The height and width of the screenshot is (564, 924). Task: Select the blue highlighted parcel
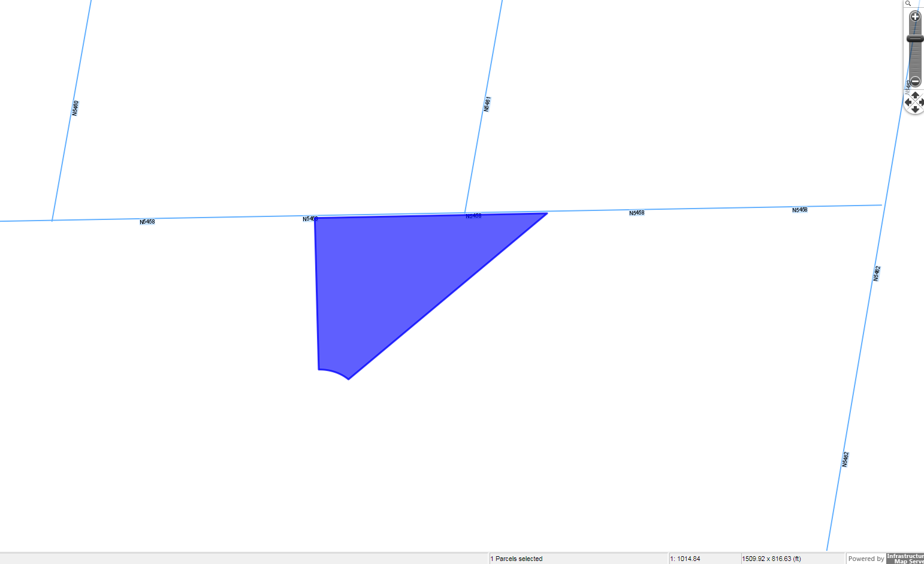pos(384,276)
